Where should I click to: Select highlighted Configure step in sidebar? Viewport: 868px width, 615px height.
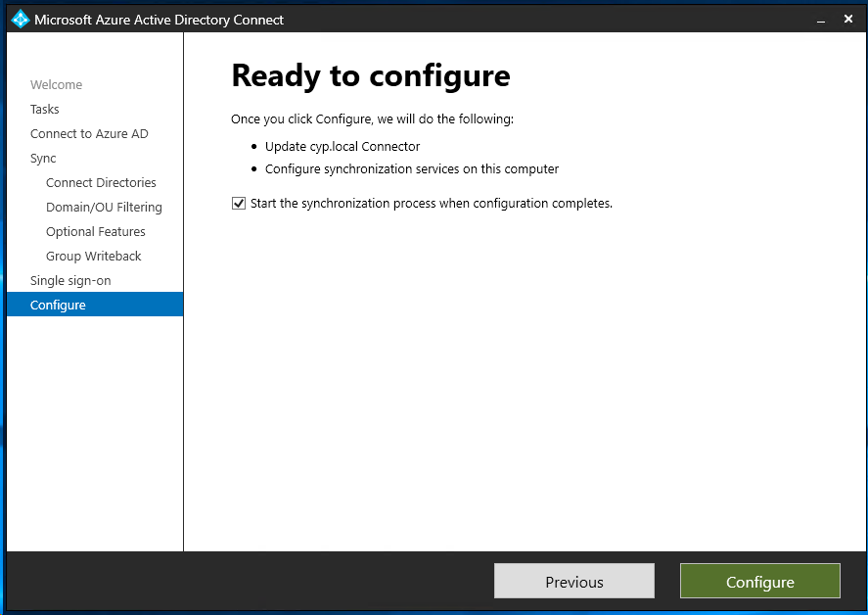click(95, 305)
